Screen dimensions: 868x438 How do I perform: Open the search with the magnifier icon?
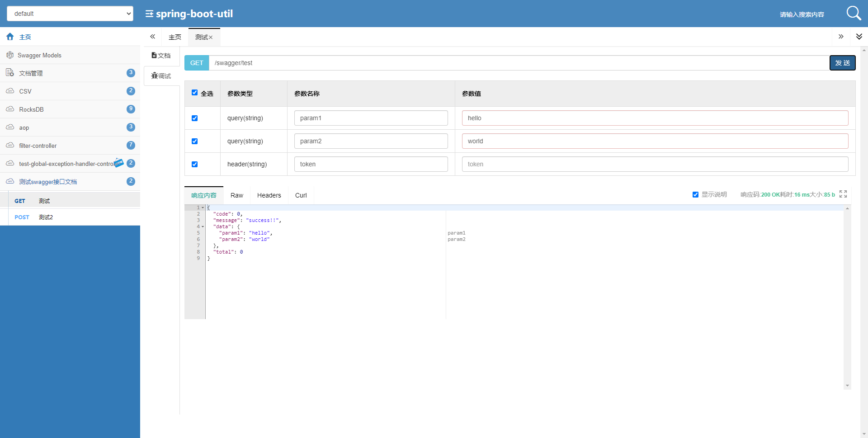coord(854,13)
